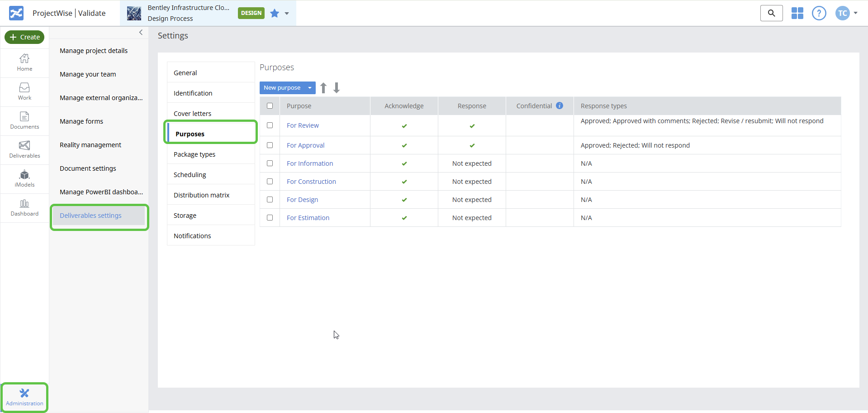Open the user account menu

[x=846, y=13]
